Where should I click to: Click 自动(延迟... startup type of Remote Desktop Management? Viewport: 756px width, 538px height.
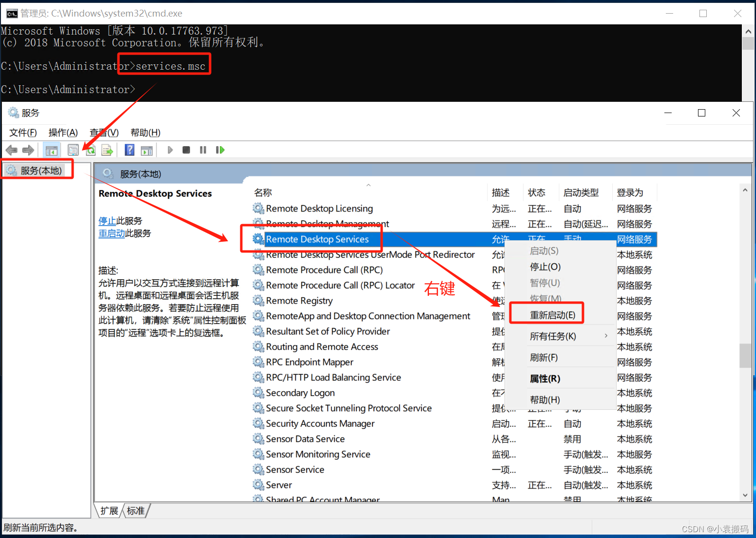(586, 224)
